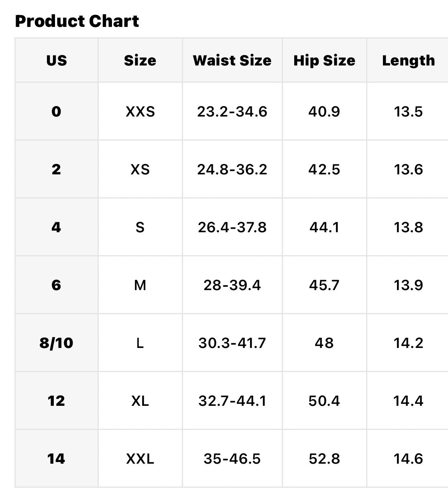The height and width of the screenshot is (489, 448).
Task: Select the Size column header
Action: pos(140,60)
